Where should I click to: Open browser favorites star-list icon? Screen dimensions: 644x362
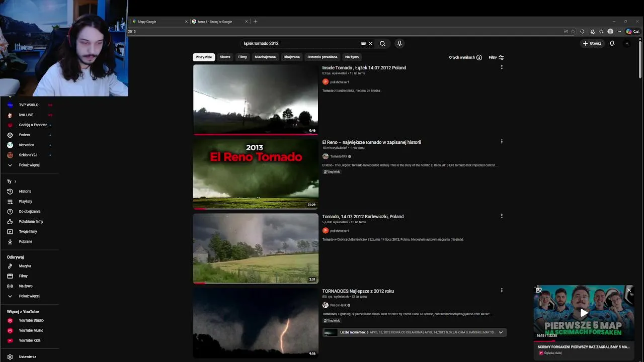click(x=601, y=31)
